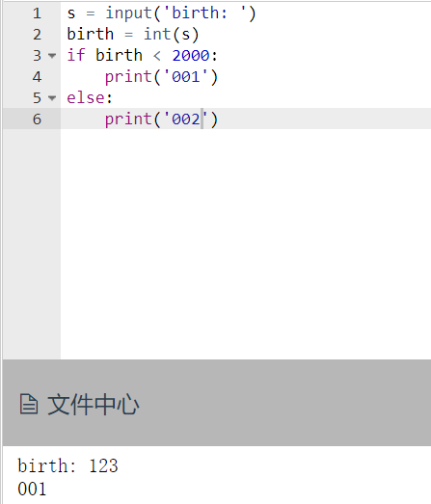Open the 文件中心 file center label
This screenshot has width=431, height=504.
[94, 404]
